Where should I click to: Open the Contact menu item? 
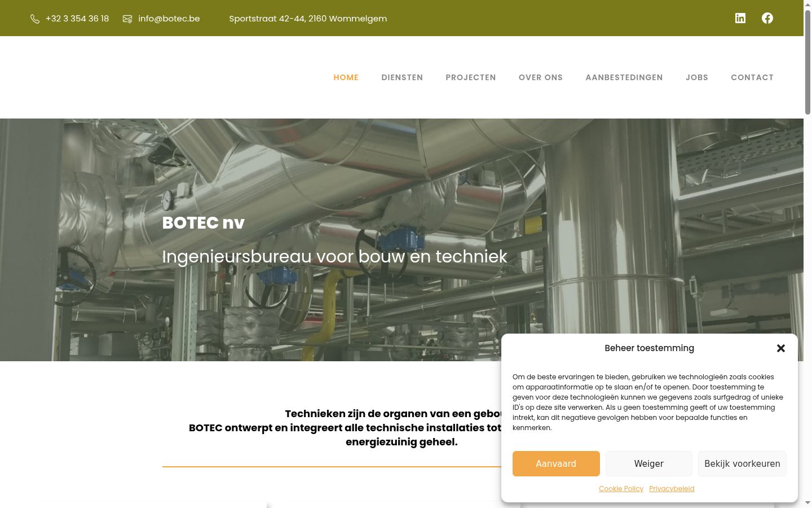pos(752,77)
